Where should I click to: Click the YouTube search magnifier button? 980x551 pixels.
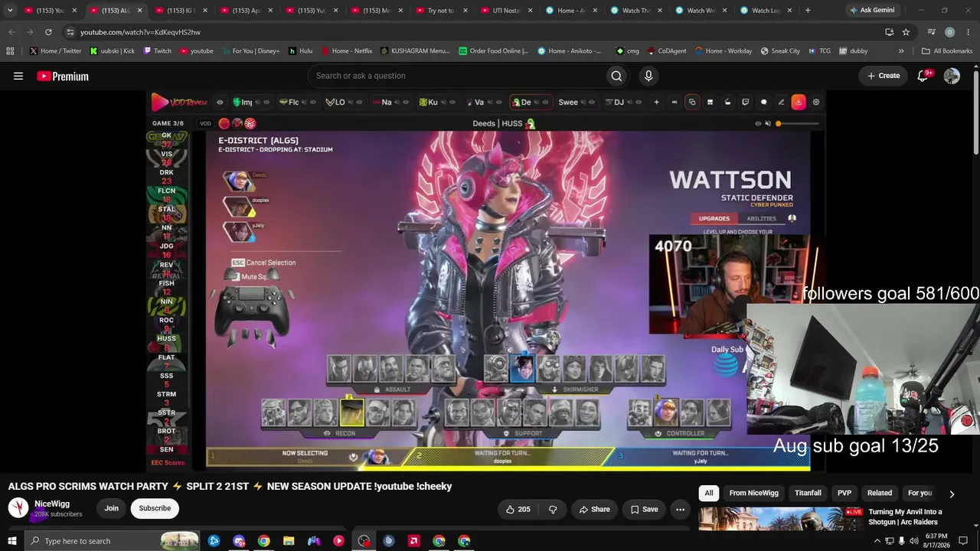point(616,76)
